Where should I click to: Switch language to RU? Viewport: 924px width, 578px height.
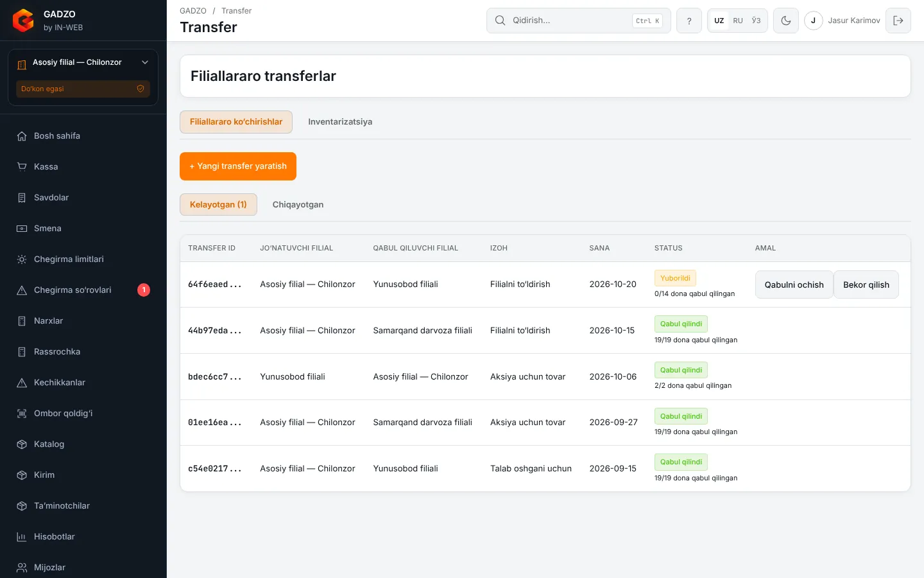738,21
